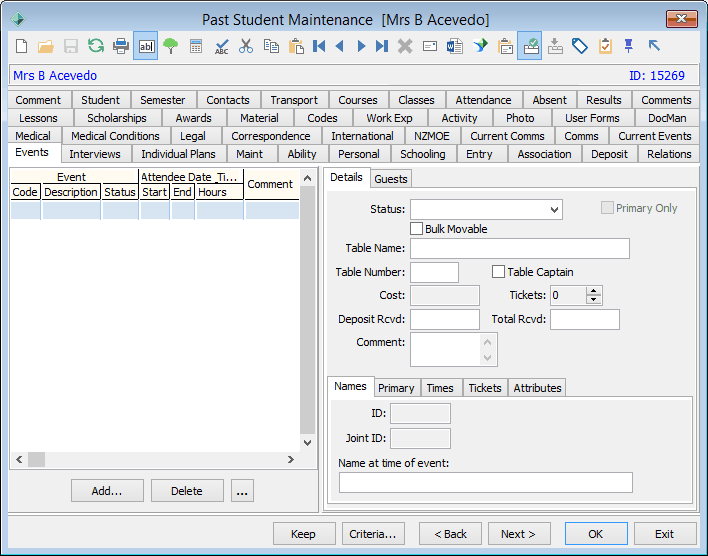Click the events list scroll down arrow
Viewport: 708px width, 556px height.
coord(307,443)
